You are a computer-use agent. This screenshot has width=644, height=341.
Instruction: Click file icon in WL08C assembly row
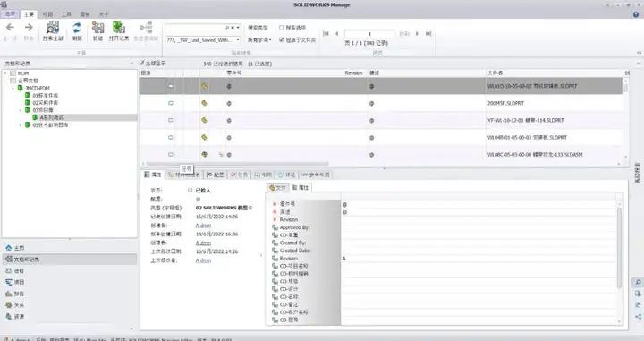(204, 155)
